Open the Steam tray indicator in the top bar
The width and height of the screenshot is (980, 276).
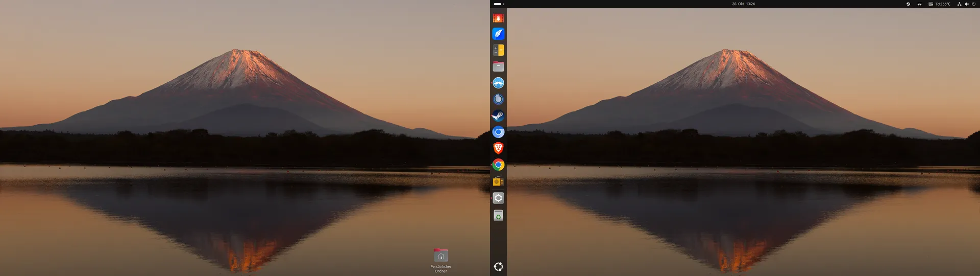coord(908,4)
